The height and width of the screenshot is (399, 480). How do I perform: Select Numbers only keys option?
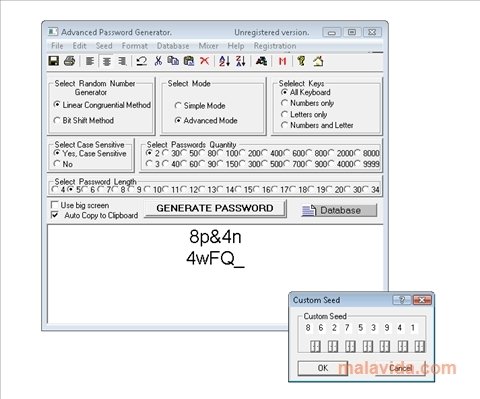click(x=284, y=103)
